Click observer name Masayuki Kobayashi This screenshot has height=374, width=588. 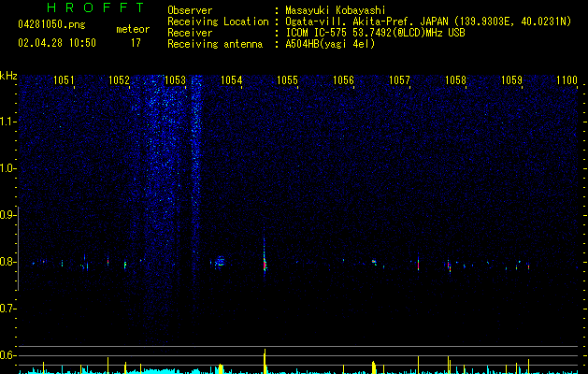[x=336, y=10]
